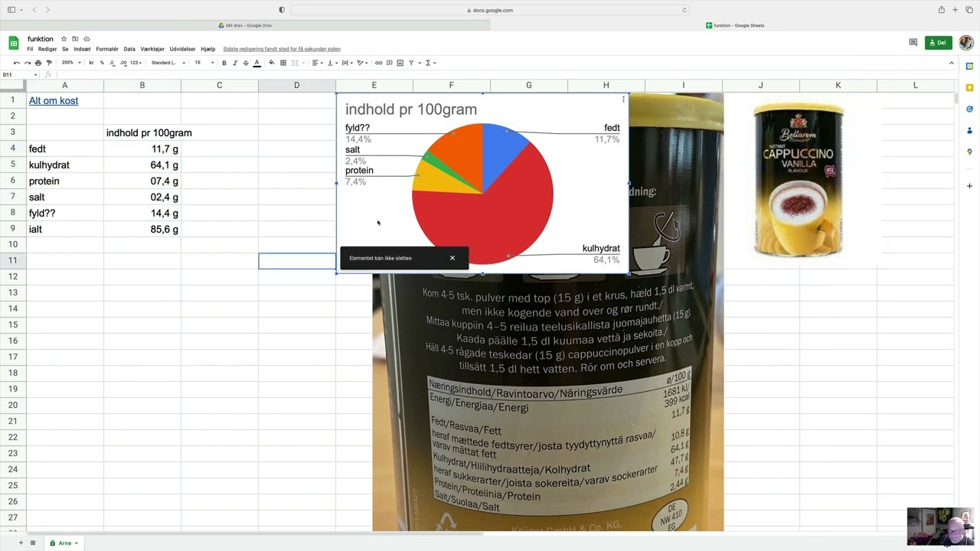Viewport: 980px width, 551px height.
Task: Open the horizontal align dropdown
Action: pyautogui.click(x=317, y=63)
